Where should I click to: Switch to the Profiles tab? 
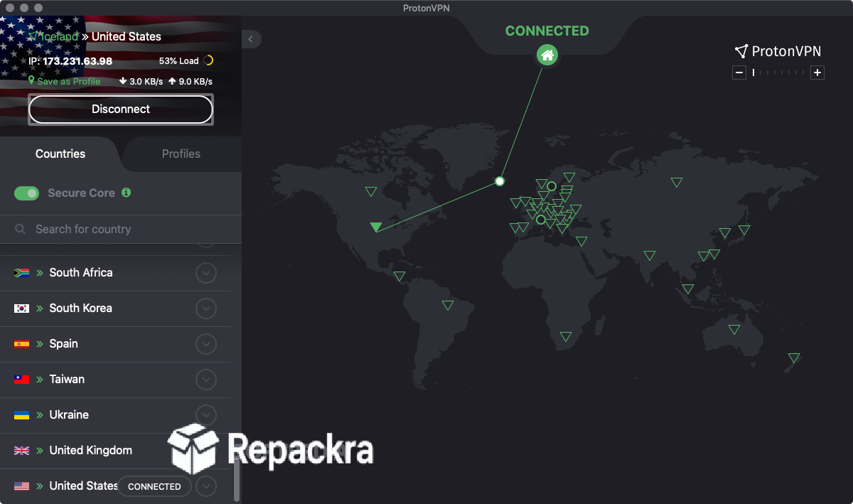181,154
